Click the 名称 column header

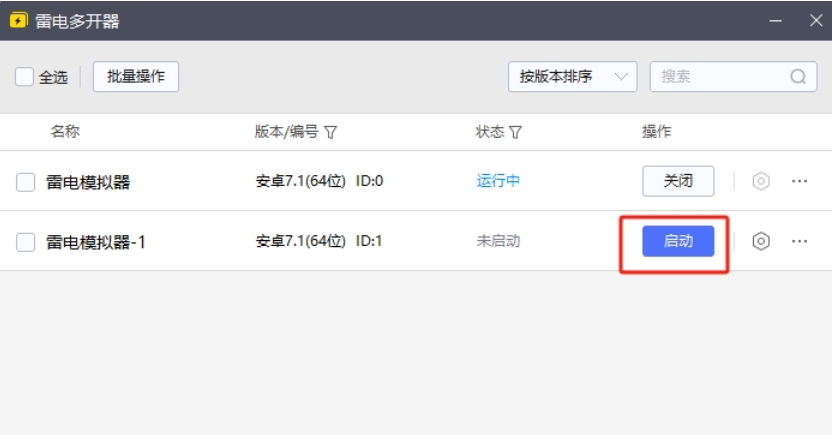click(65, 132)
